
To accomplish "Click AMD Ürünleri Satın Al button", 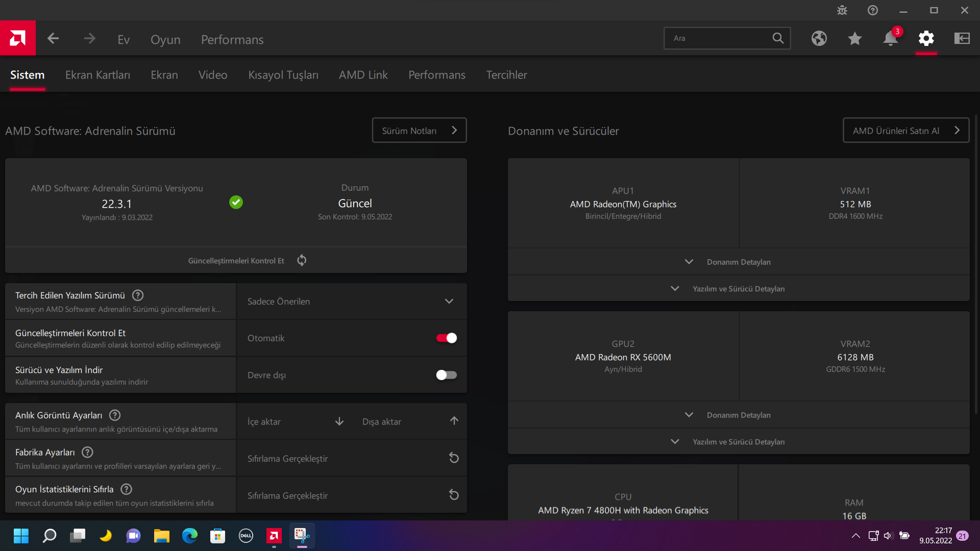I will coord(905,131).
